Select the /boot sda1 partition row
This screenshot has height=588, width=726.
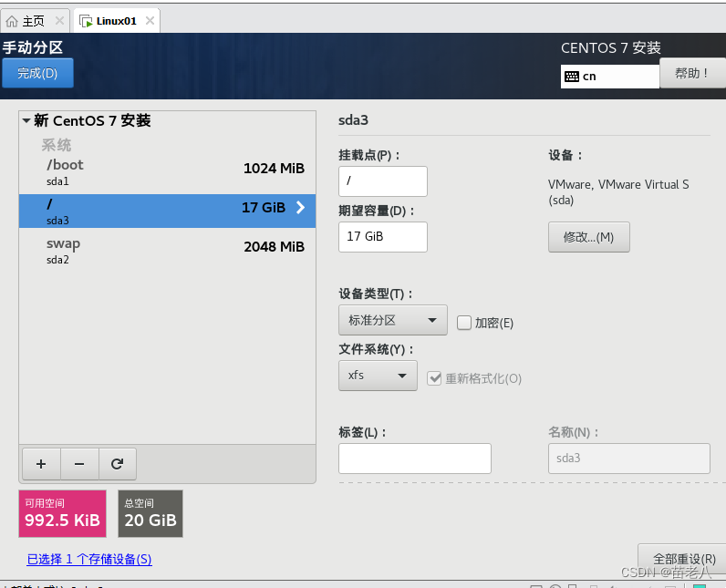(x=167, y=171)
